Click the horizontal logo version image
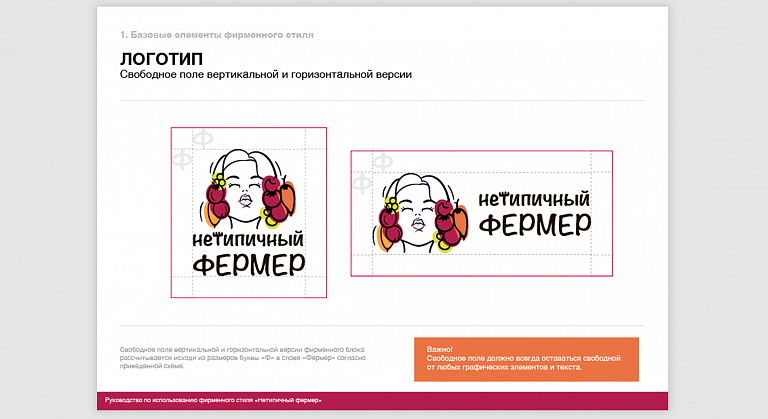This screenshot has width=768, height=419. point(481,214)
